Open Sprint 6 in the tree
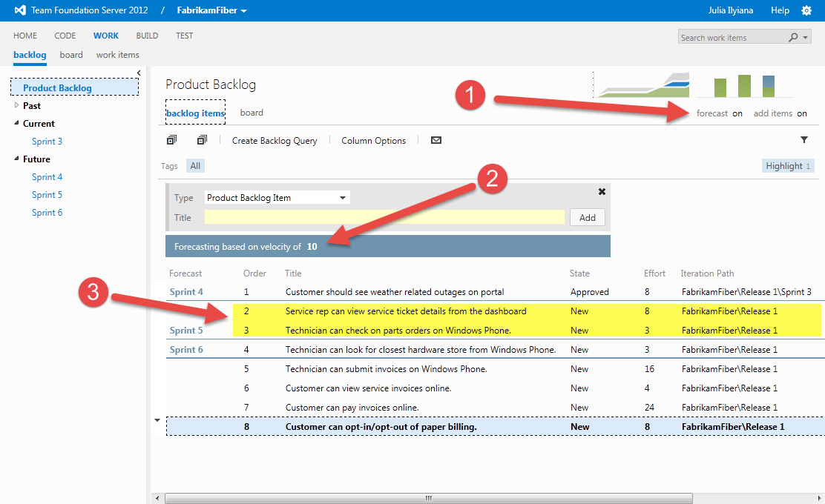825x504 pixels. pyautogui.click(x=47, y=213)
